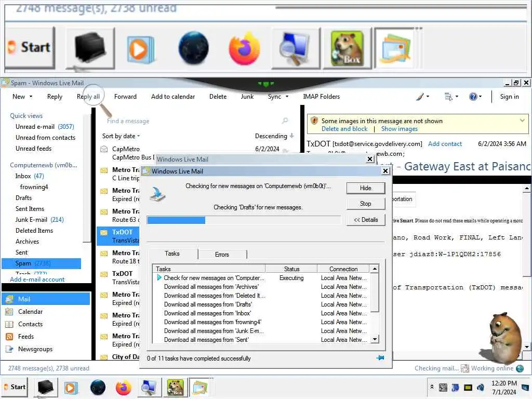Click Sign in at top right
Screen dimensions: 532x399
coord(509,97)
